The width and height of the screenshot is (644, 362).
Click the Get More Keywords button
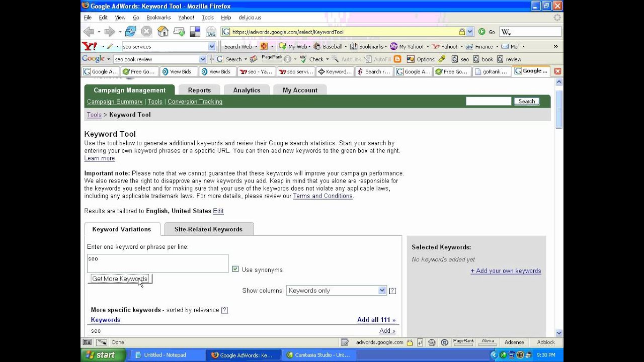pos(120,279)
